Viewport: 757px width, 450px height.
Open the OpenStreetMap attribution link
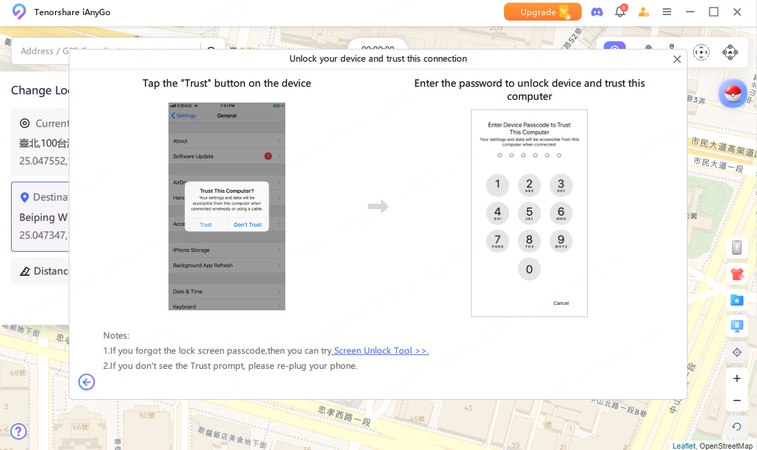[726, 446]
